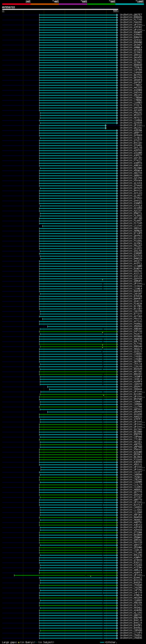
Task: Pick hit label UniRef100_A2BYN4
Action: click(x=131, y=130)
